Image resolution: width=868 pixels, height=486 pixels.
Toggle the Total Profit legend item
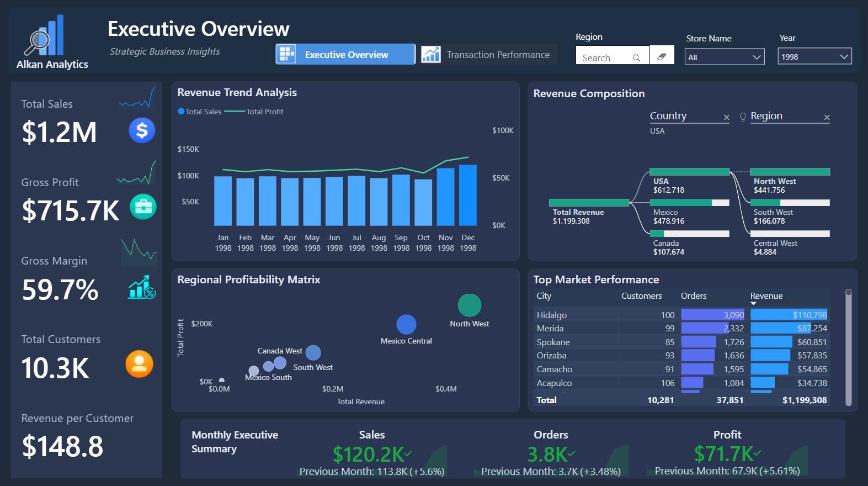(254, 112)
